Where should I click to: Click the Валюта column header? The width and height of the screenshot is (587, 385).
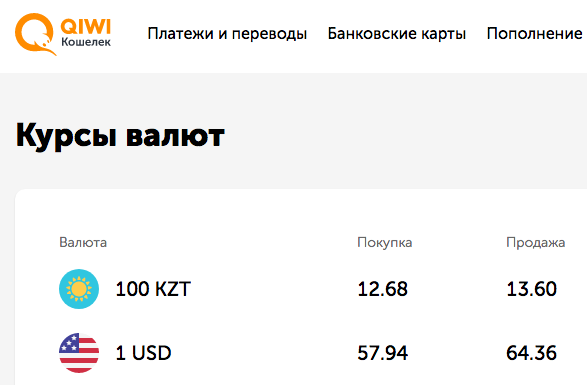[x=83, y=242]
